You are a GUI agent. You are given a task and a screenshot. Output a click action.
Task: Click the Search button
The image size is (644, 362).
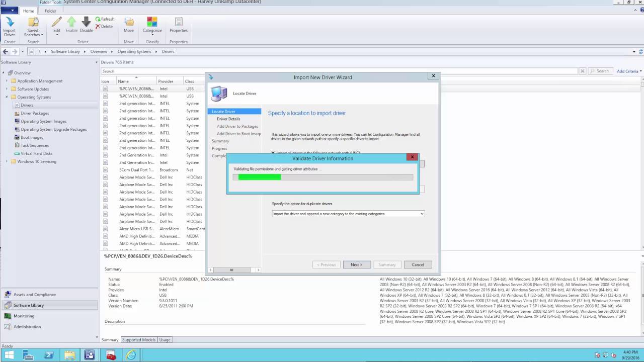tap(600, 71)
